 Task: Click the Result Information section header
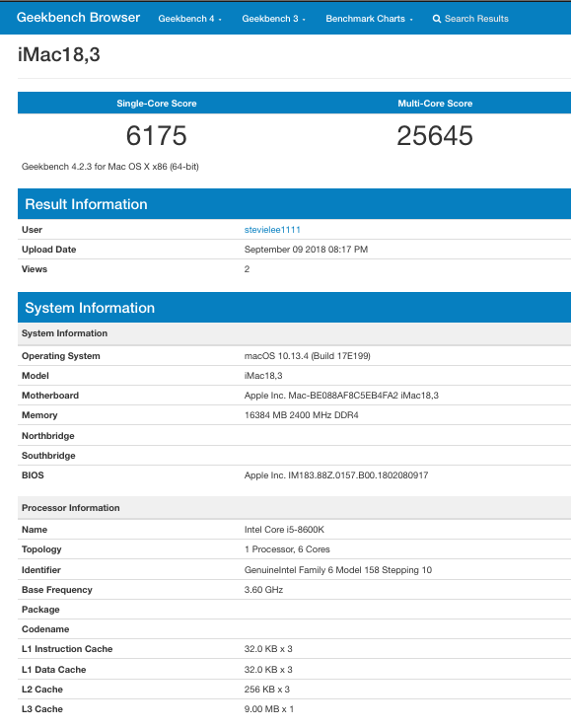[x=294, y=204]
